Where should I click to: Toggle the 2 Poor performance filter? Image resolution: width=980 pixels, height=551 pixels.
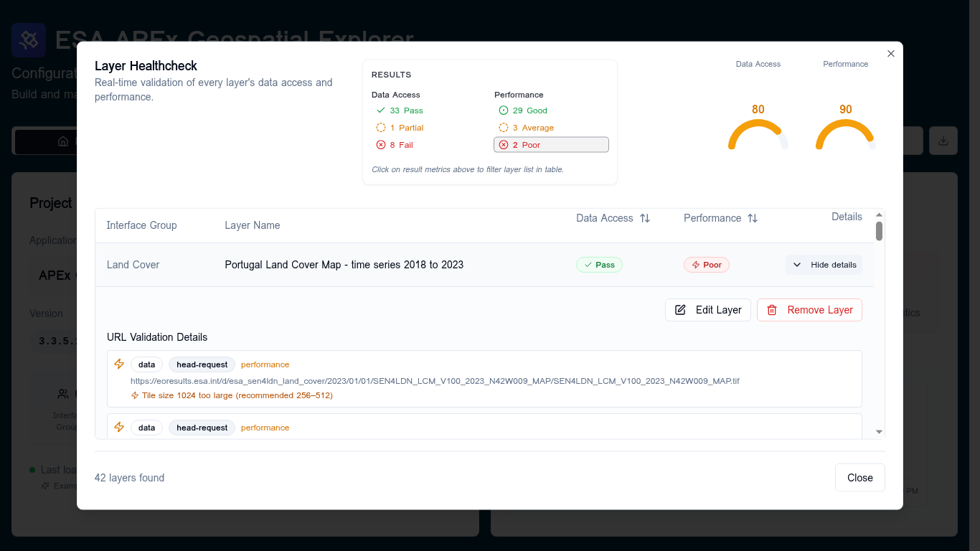tap(551, 145)
